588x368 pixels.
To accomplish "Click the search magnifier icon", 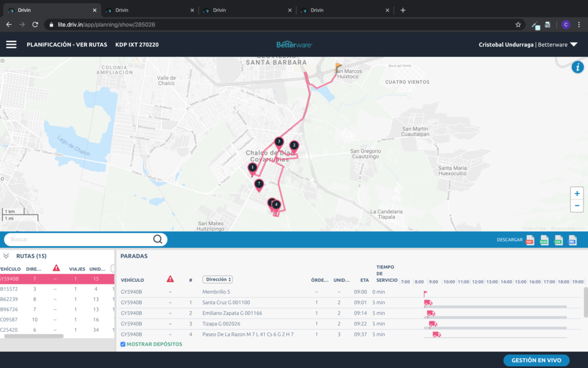I will (158, 240).
